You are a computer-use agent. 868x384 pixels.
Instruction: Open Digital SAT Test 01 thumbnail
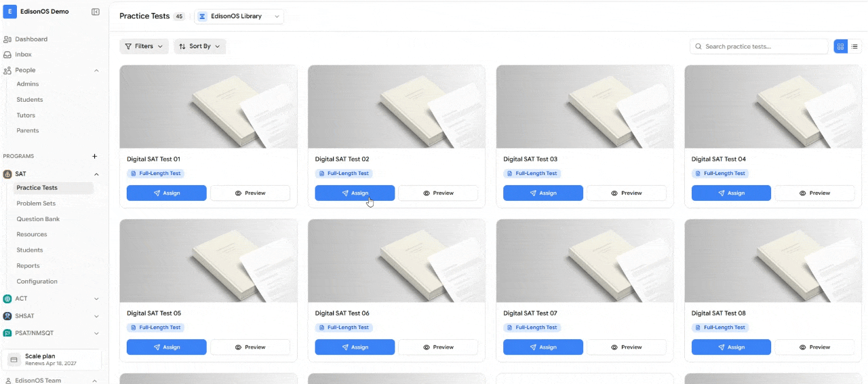pos(208,107)
